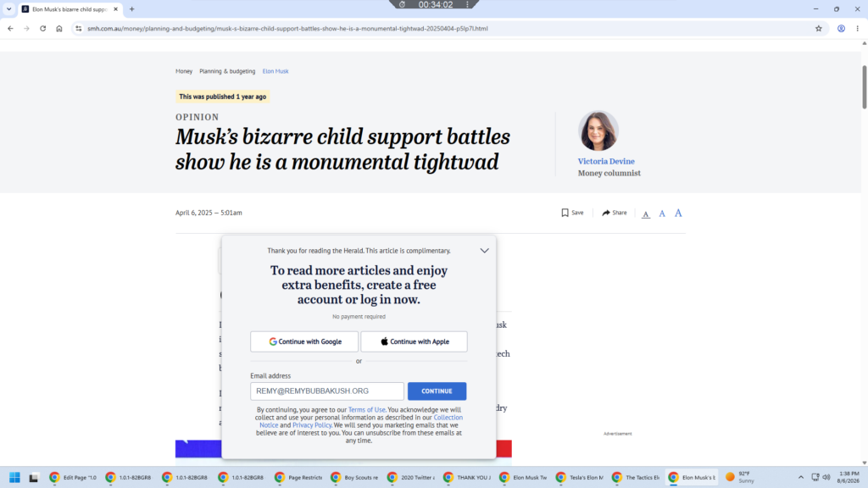Select the medium text size A
The height and width of the screenshot is (488, 868).
[x=662, y=213]
